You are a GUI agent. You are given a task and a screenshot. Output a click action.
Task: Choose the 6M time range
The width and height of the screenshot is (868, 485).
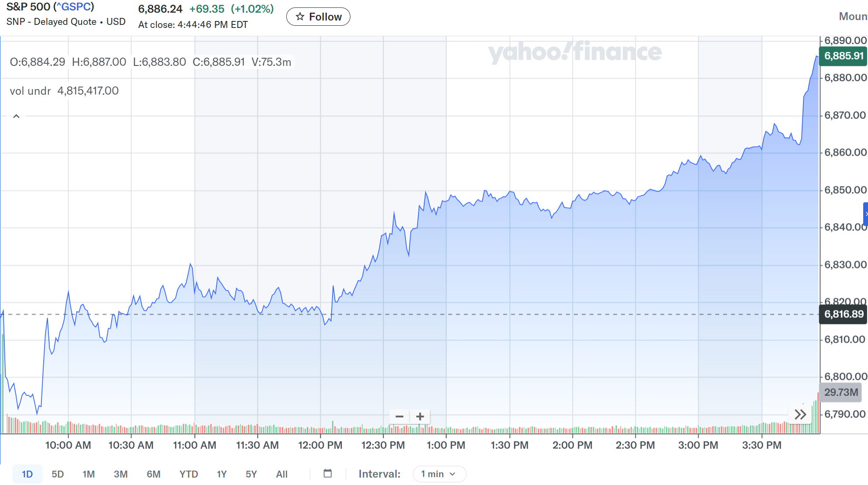click(153, 474)
